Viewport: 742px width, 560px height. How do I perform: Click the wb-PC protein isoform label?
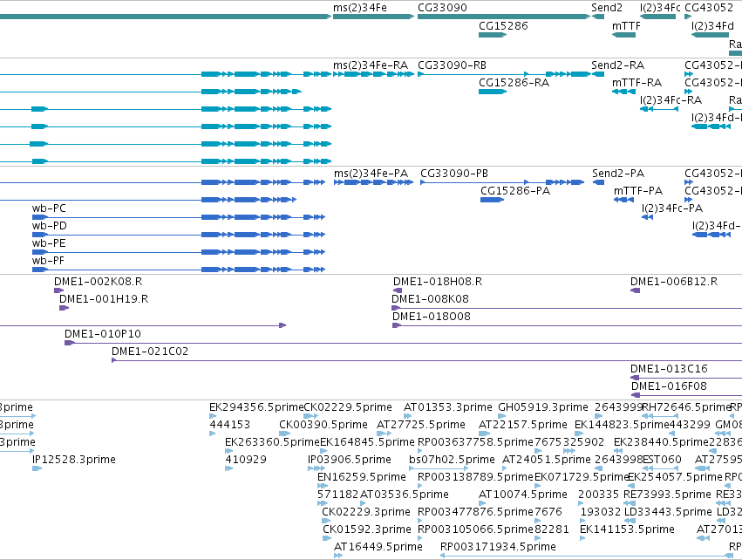point(49,208)
